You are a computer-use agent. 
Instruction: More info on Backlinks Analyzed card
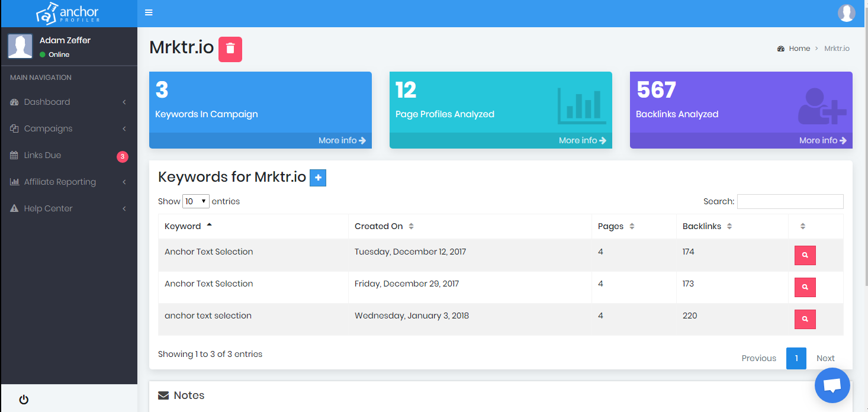click(823, 140)
